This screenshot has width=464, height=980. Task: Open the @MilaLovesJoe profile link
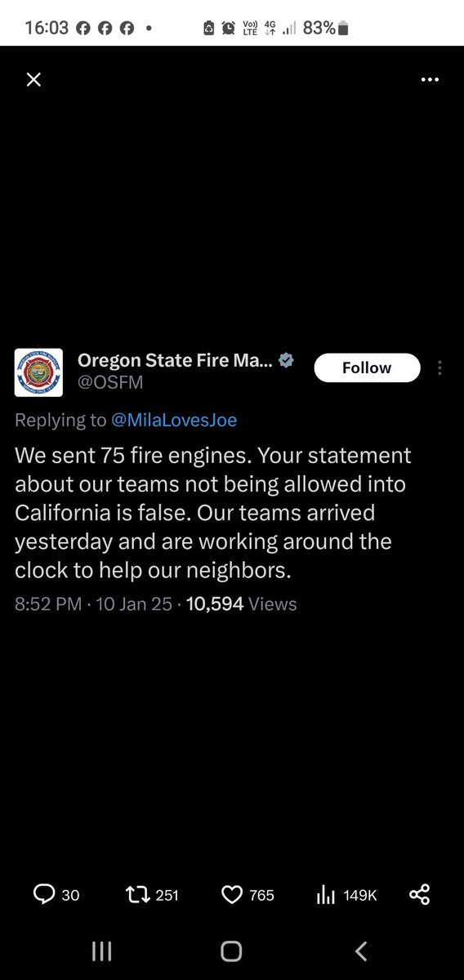coord(174,420)
